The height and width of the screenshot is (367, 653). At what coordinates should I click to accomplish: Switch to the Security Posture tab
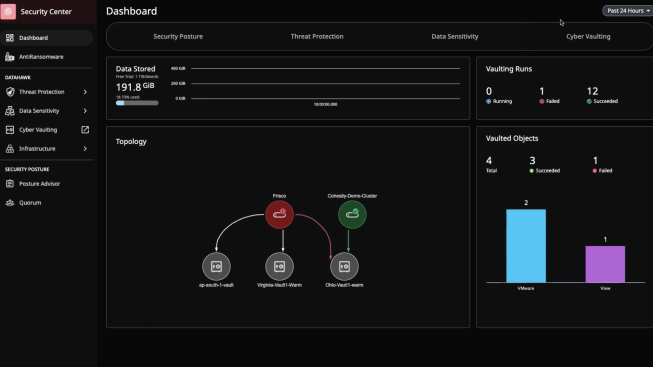(x=178, y=37)
